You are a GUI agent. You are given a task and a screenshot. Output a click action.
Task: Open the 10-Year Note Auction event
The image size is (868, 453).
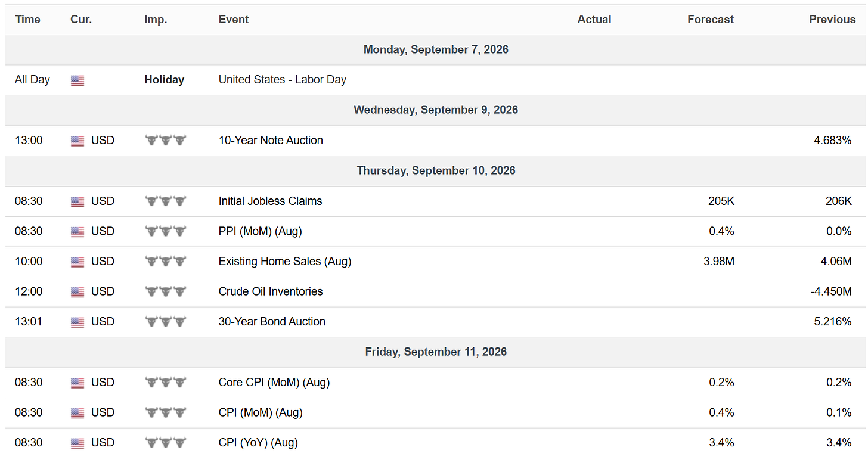(271, 141)
